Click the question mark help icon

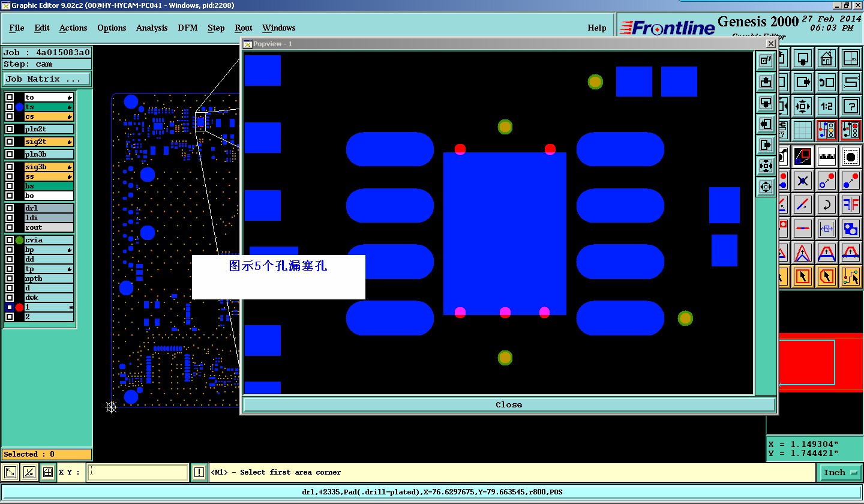click(x=850, y=106)
